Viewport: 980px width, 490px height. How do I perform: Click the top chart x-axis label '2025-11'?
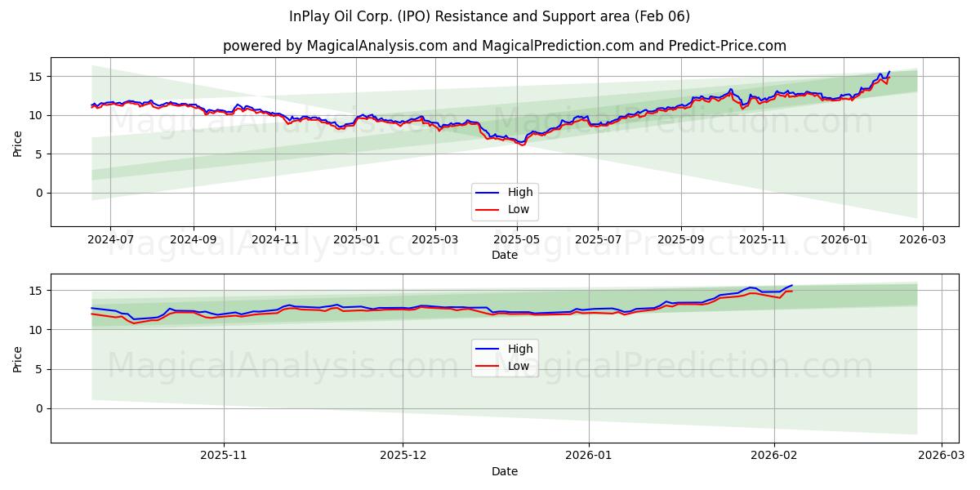[762, 240]
